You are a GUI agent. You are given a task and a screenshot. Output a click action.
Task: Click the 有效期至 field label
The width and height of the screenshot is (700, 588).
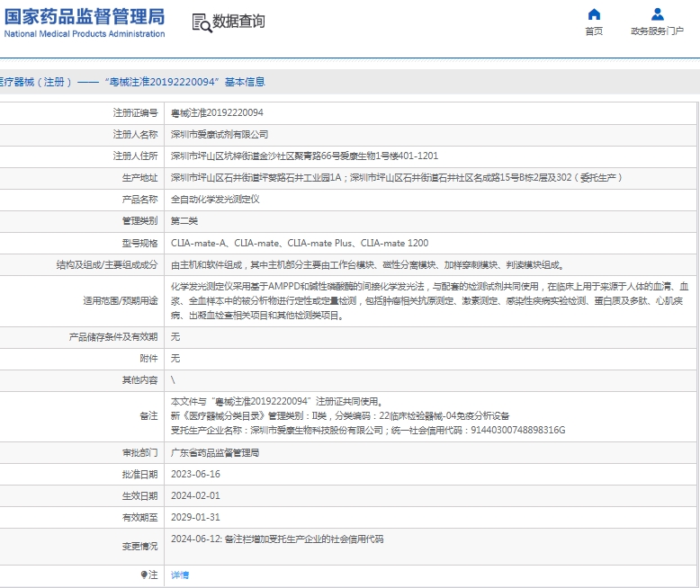click(139, 517)
